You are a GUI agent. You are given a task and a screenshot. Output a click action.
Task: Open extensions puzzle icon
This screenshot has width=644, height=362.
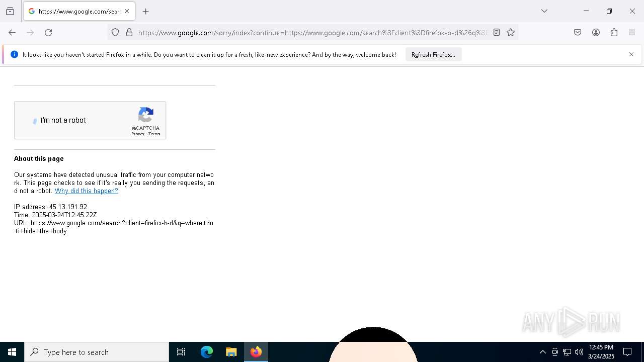[614, 33]
